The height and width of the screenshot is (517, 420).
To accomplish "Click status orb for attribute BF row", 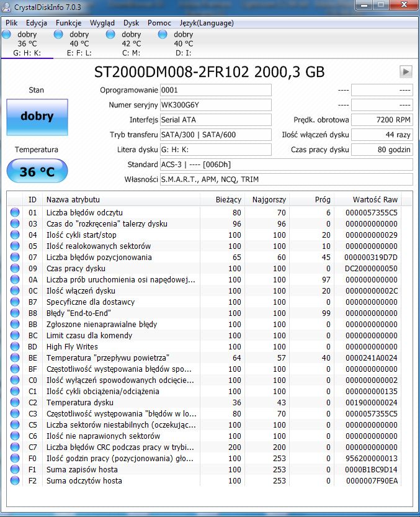I will (x=15, y=369).
